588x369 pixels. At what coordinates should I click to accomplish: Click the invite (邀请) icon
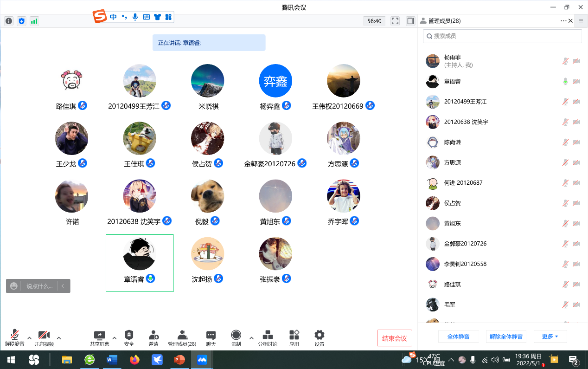point(153,337)
